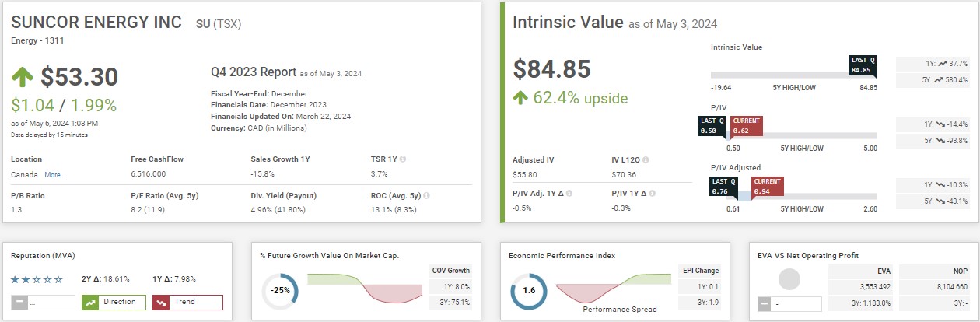Click the grey EVA circle indicator

coord(789,278)
